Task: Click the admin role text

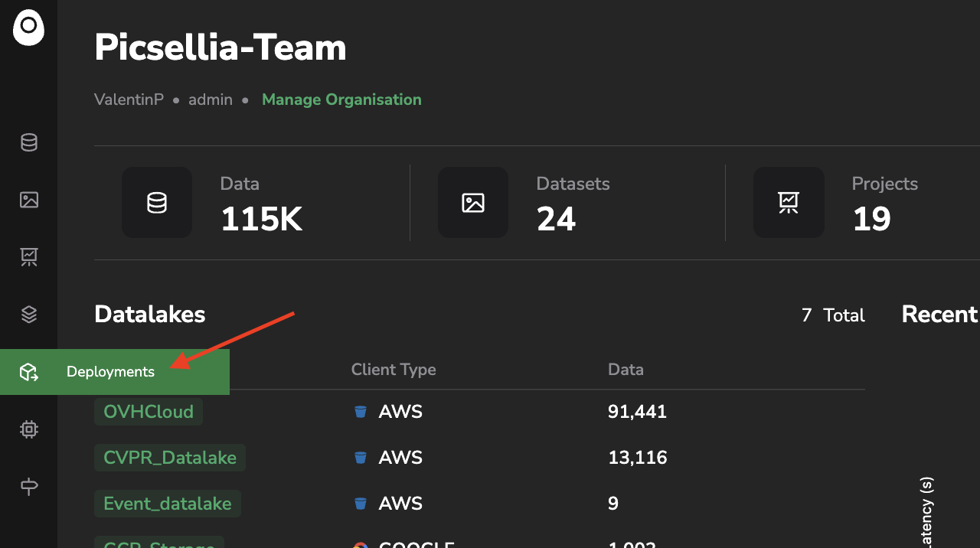Action: click(211, 99)
